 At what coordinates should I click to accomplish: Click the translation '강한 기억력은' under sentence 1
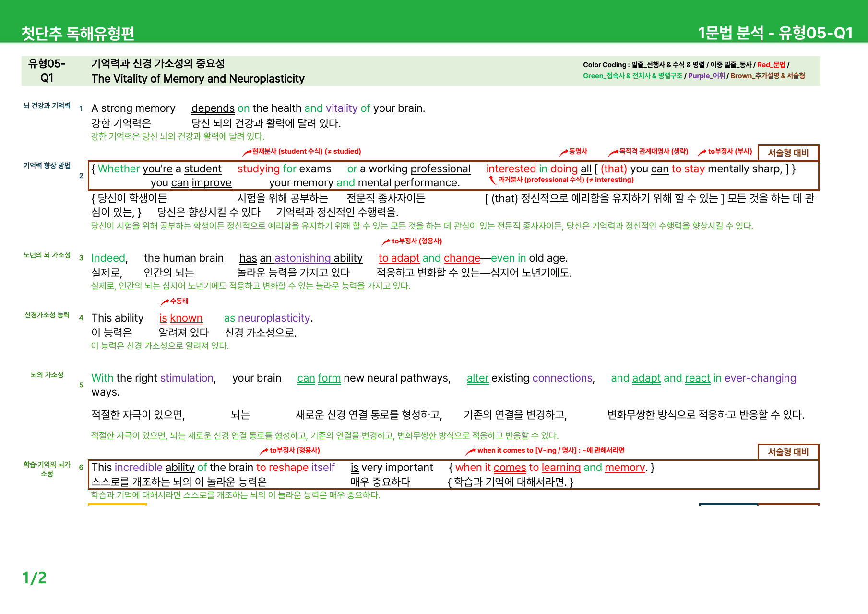(x=121, y=123)
